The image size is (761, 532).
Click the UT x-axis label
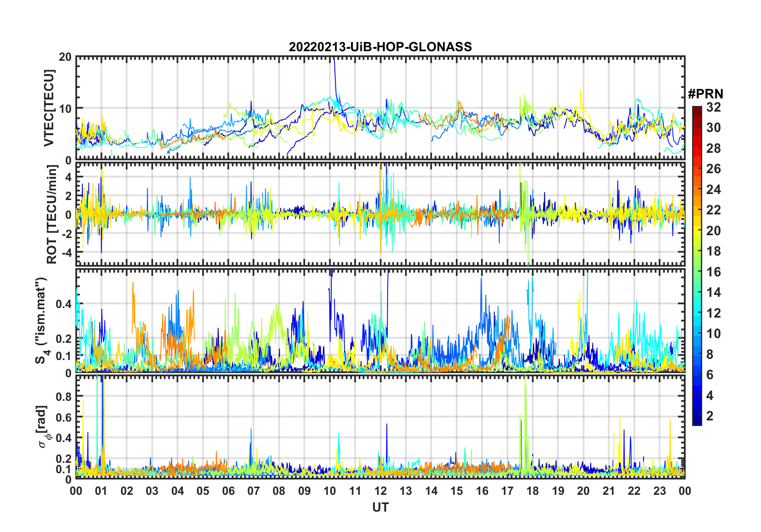tap(380, 507)
